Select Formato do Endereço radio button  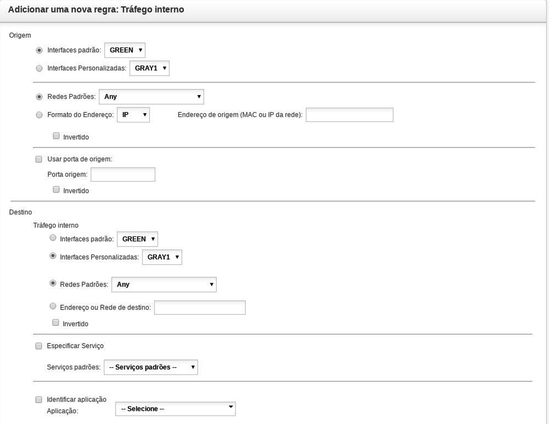39,115
